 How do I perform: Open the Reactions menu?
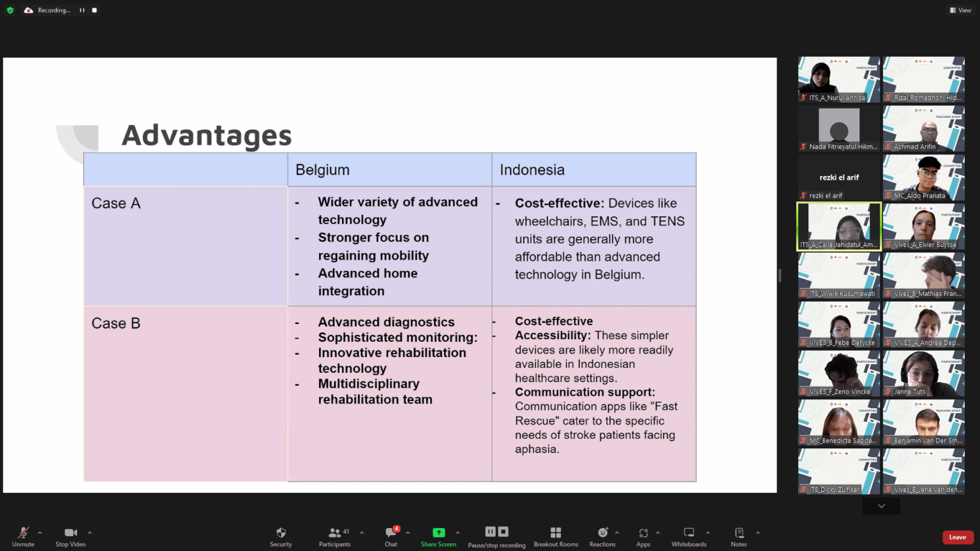click(x=602, y=533)
